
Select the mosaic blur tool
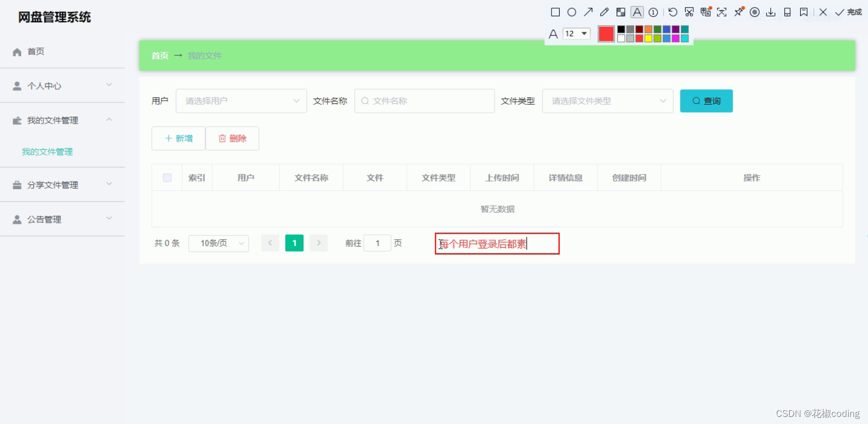point(621,12)
